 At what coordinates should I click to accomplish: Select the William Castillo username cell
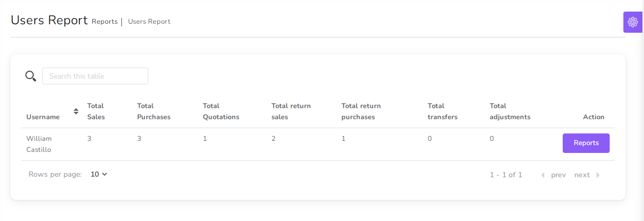point(39,144)
